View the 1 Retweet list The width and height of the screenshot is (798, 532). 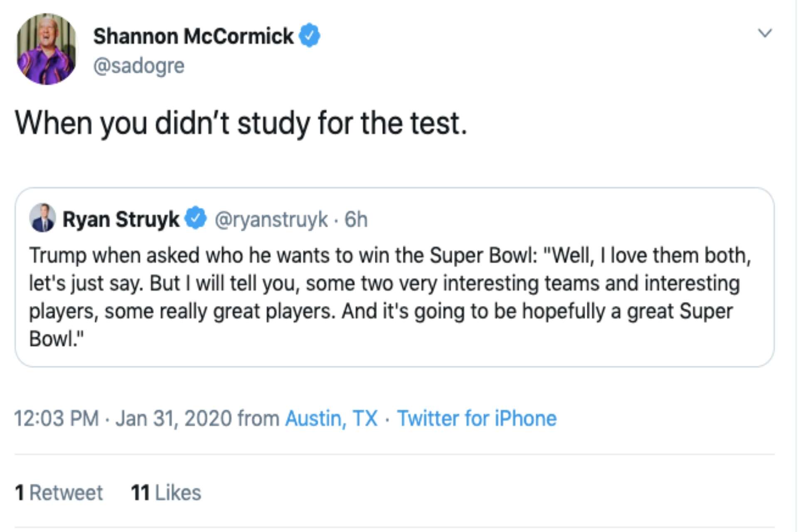pos(59,493)
